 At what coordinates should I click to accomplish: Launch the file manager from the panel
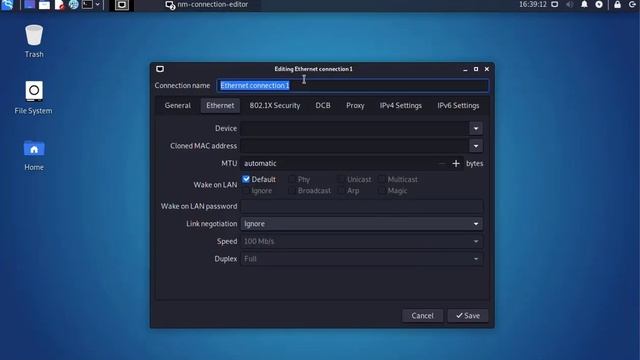(x=44, y=4)
